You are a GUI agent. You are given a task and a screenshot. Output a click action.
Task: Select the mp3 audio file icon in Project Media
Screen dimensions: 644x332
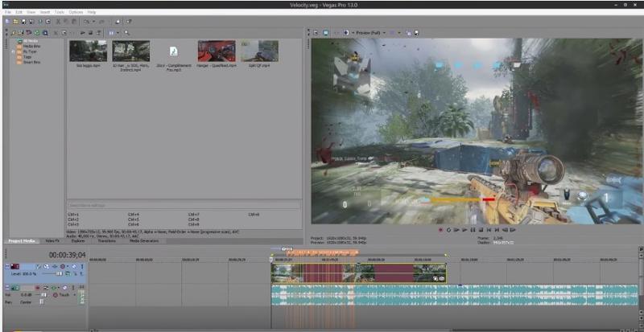click(x=174, y=51)
